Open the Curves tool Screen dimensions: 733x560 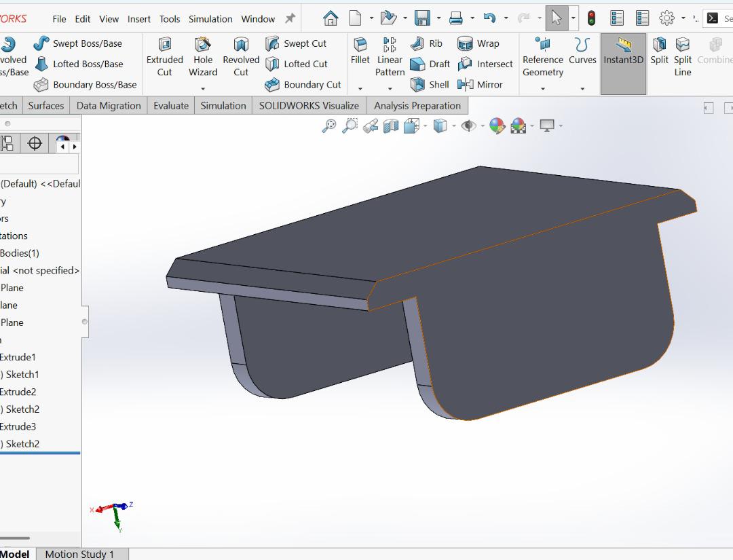(x=582, y=52)
